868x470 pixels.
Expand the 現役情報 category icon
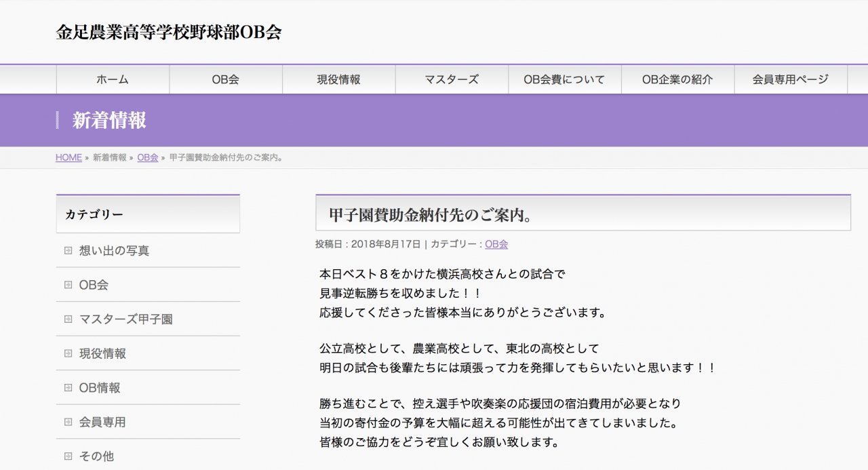coord(66,353)
